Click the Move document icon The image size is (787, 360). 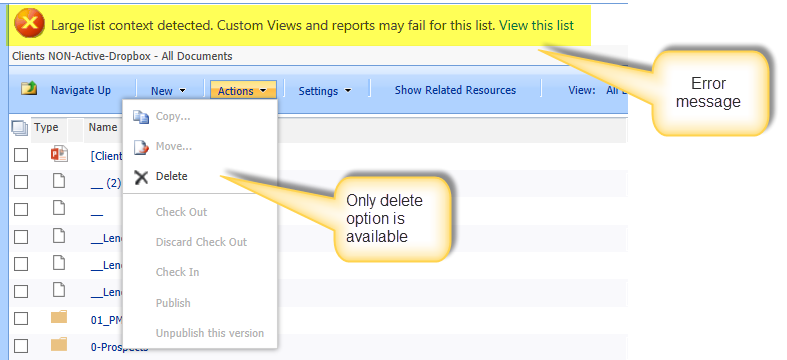pos(141,147)
